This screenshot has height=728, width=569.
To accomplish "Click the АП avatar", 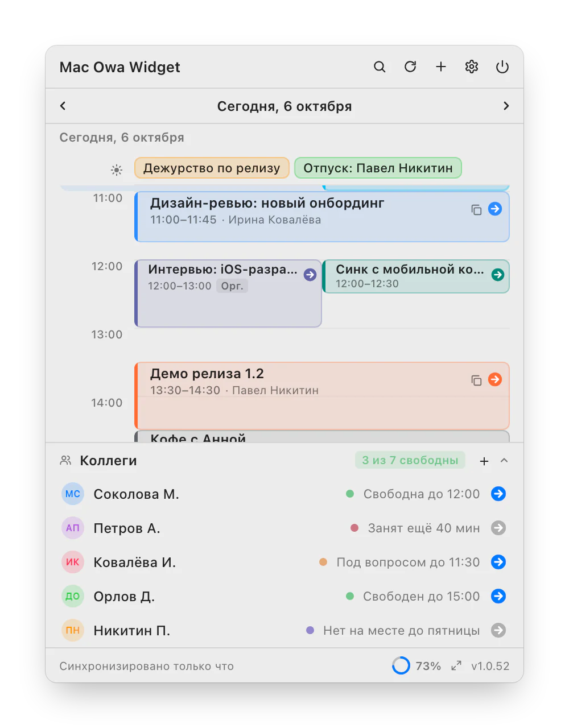I will click(x=73, y=528).
